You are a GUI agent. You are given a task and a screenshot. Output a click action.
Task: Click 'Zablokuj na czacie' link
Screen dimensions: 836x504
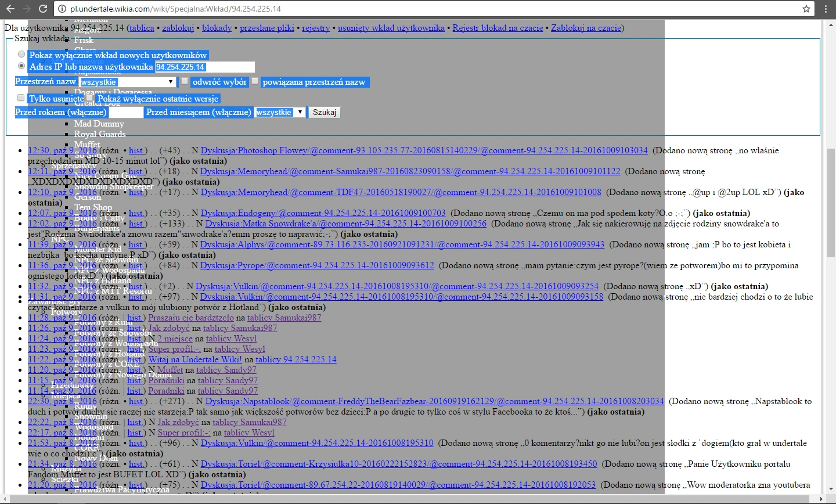[x=586, y=28]
